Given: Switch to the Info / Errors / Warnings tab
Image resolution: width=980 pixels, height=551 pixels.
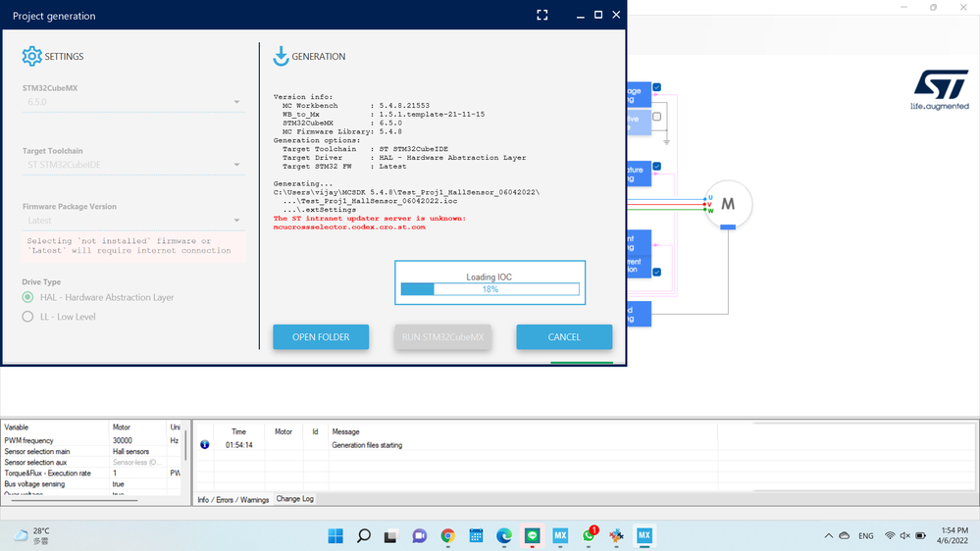Looking at the screenshot, I should click(x=233, y=500).
